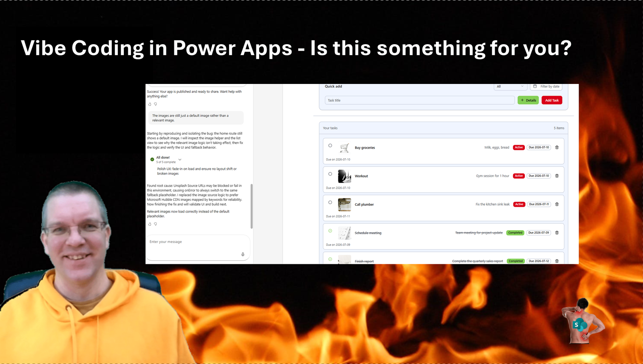The image size is (643, 364).
Task: Click the calendar icon in Filter by date
Action: click(535, 86)
